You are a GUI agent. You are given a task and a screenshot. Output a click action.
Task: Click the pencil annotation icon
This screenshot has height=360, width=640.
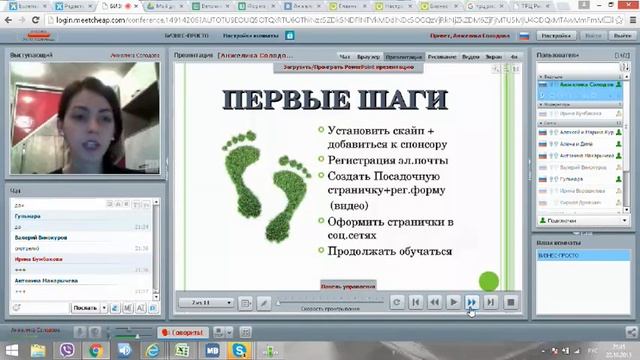pyautogui.click(x=264, y=303)
